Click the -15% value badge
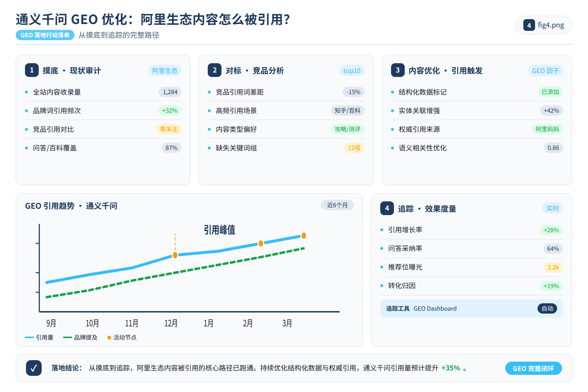Screen dimensions: 588x392 pyautogui.click(x=353, y=92)
